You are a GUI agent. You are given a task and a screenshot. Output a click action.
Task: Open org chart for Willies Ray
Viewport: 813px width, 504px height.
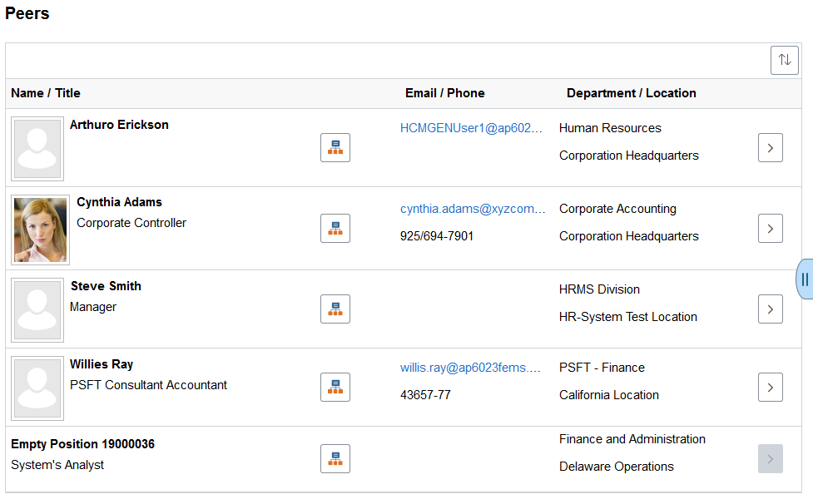pos(335,388)
